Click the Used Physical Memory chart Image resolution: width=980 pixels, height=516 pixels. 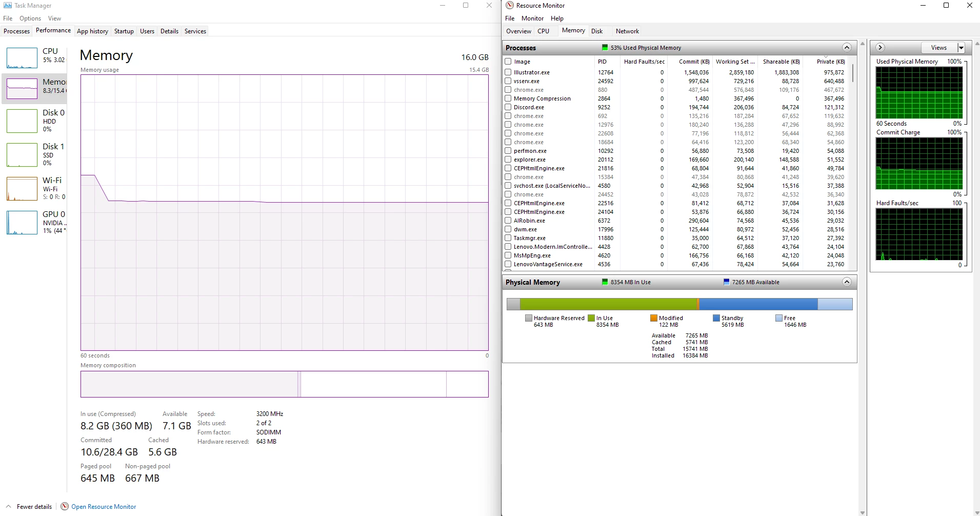click(x=919, y=93)
